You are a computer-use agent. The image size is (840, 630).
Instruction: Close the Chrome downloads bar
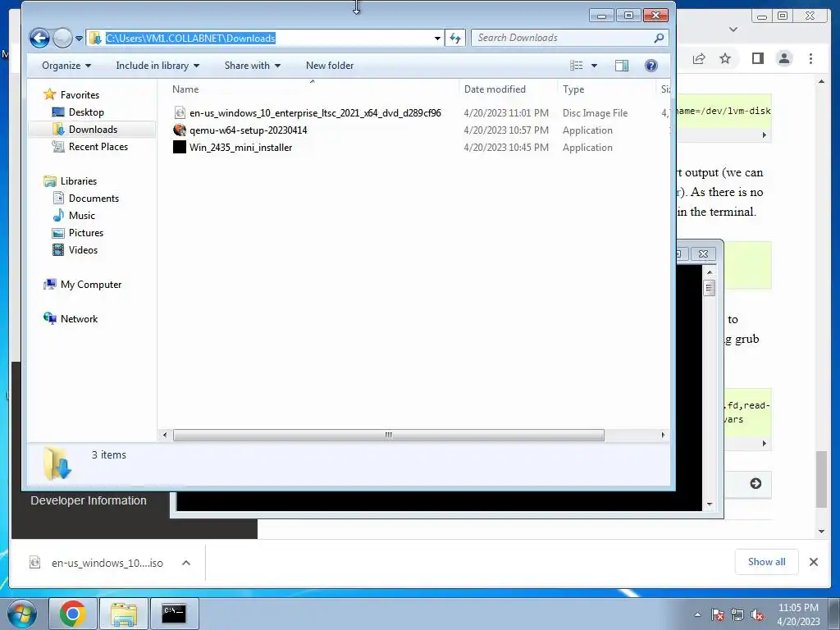click(813, 562)
